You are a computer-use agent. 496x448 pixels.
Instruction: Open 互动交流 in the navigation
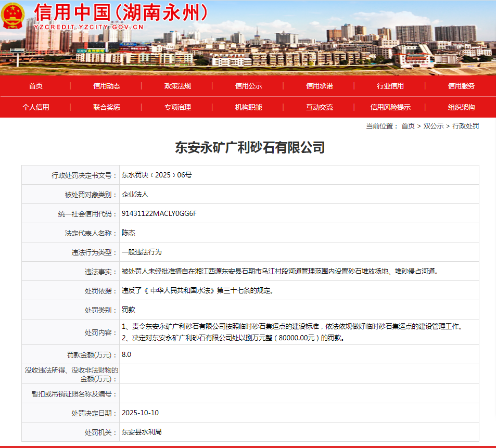click(319, 107)
